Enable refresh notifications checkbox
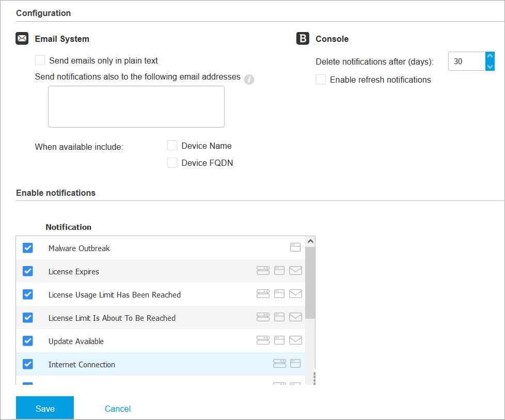Viewport: 505px width, 420px height. (321, 80)
